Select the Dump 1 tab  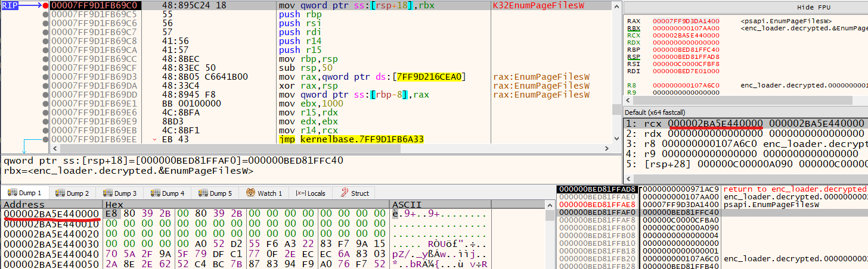point(24,193)
